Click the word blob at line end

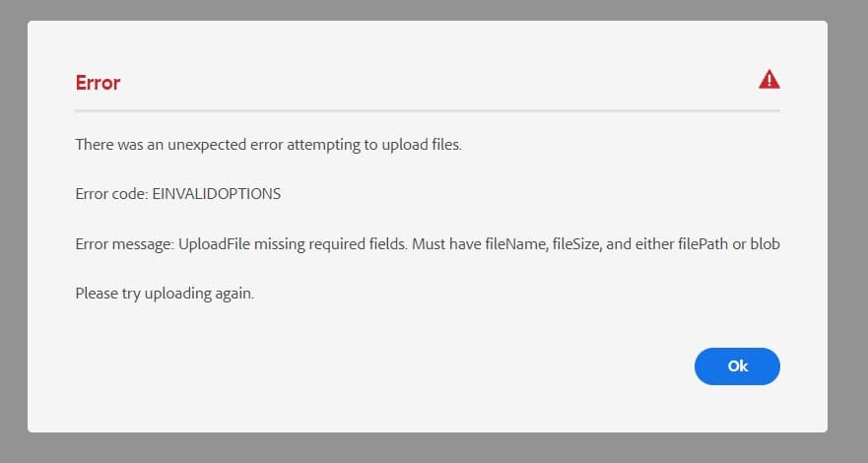(x=765, y=244)
